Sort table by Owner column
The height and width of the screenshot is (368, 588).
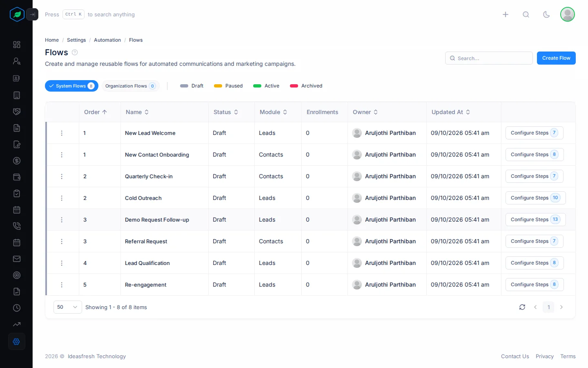click(x=365, y=112)
